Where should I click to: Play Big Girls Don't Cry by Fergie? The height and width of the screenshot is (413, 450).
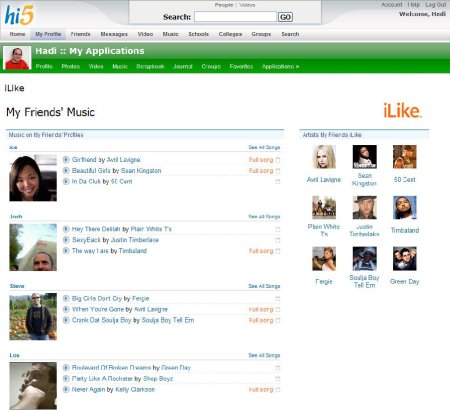66,298
